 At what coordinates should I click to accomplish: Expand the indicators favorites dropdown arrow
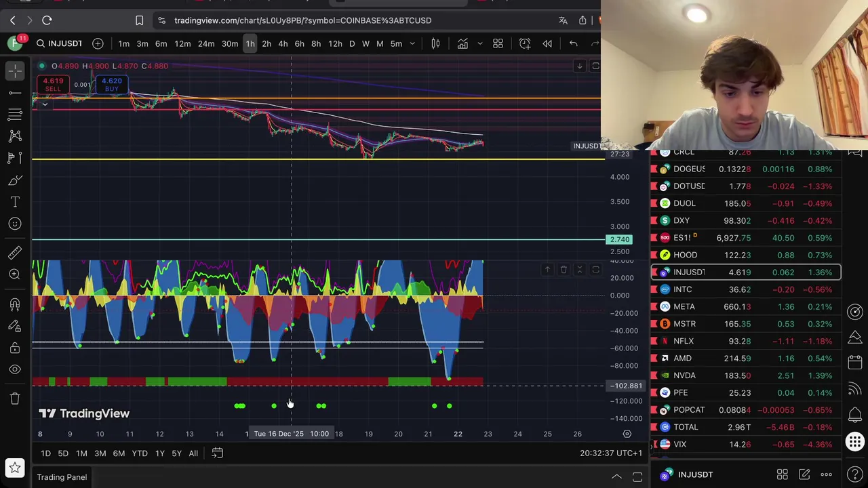coord(479,43)
